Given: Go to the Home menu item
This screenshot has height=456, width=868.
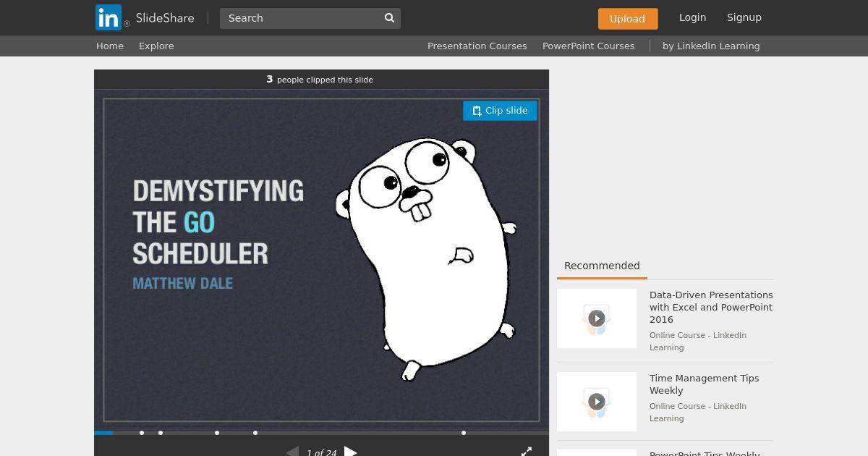Looking at the screenshot, I should click(110, 46).
